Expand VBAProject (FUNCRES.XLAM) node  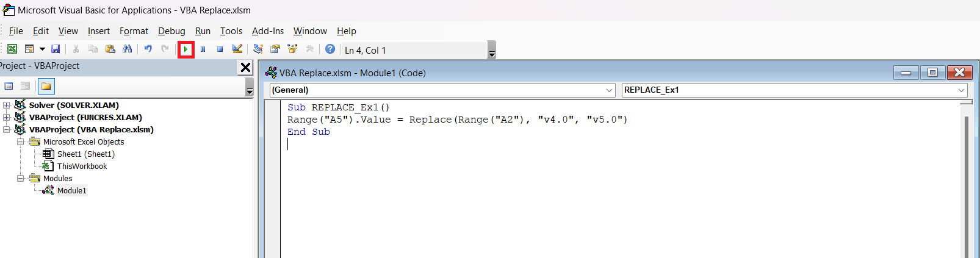tap(7, 118)
